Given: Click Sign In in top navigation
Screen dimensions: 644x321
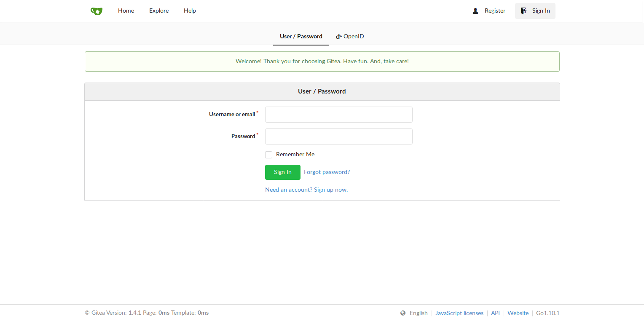Looking at the screenshot, I should (535, 11).
